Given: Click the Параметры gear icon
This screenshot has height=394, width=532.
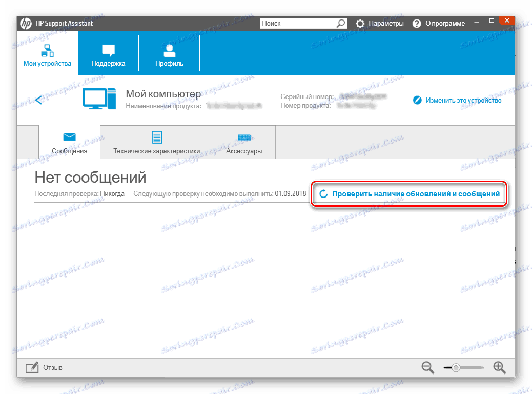Looking at the screenshot, I should click(360, 24).
